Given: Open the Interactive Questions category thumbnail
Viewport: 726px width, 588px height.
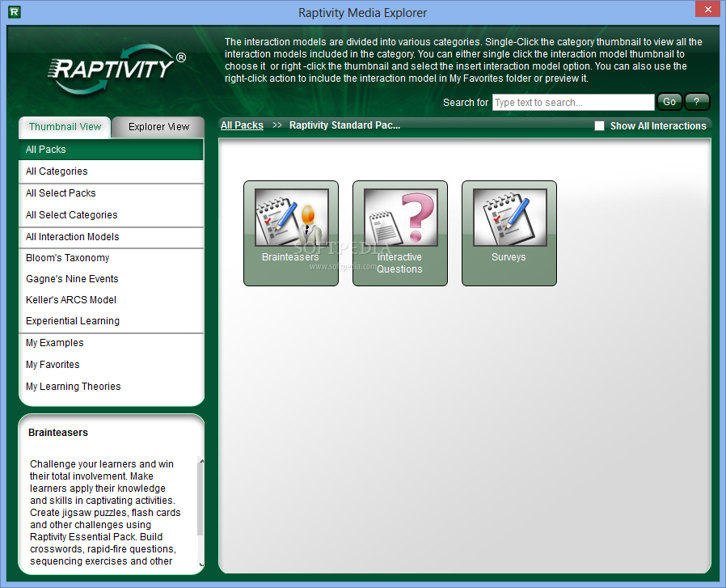Looking at the screenshot, I should pyautogui.click(x=400, y=233).
